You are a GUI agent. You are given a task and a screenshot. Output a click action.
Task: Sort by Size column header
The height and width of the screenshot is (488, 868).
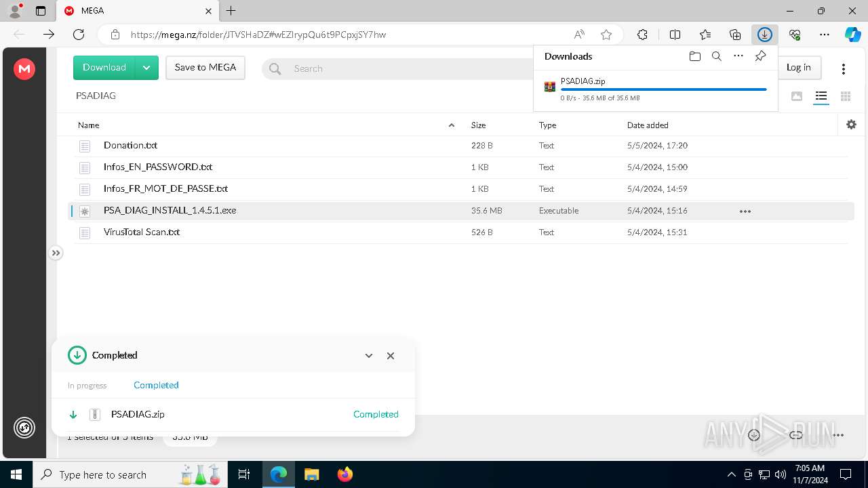coord(479,125)
